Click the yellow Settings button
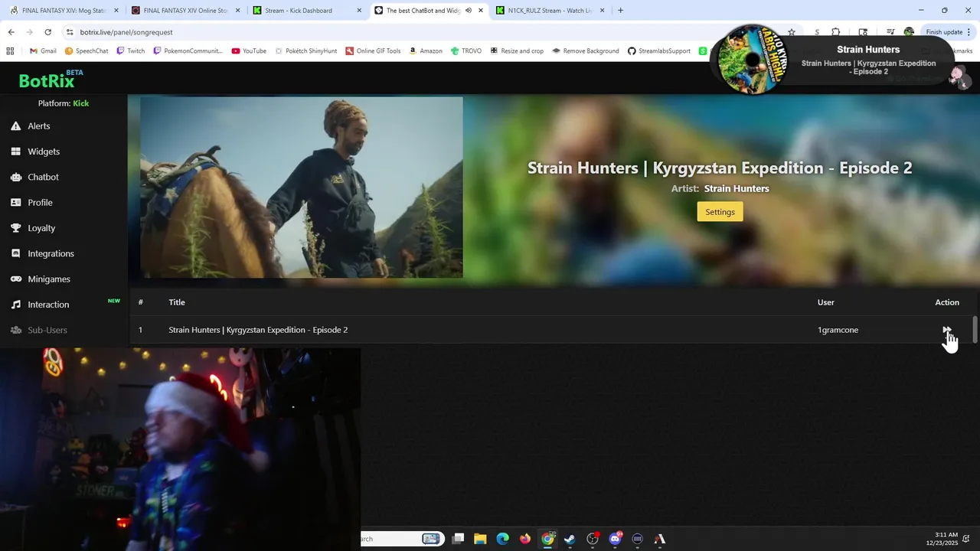Viewport: 980px width, 551px height. pyautogui.click(x=720, y=212)
